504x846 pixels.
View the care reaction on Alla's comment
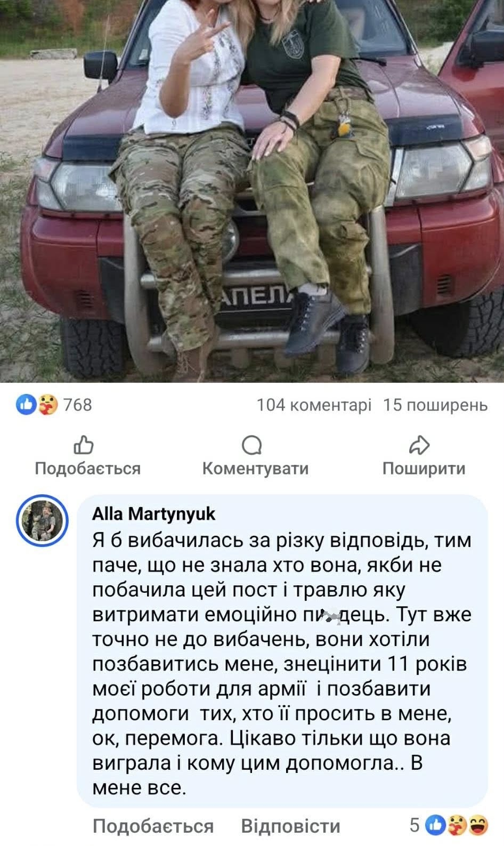coord(457,825)
